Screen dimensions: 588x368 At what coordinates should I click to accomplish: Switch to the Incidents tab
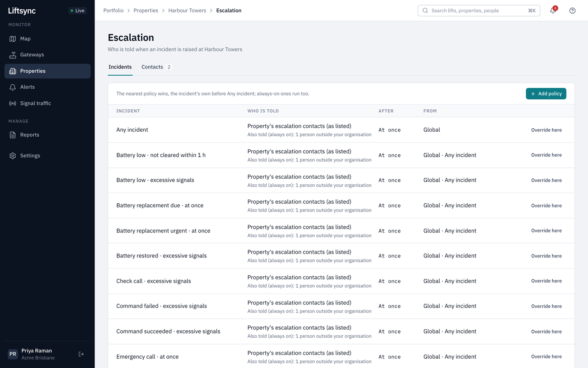click(x=120, y=67)
